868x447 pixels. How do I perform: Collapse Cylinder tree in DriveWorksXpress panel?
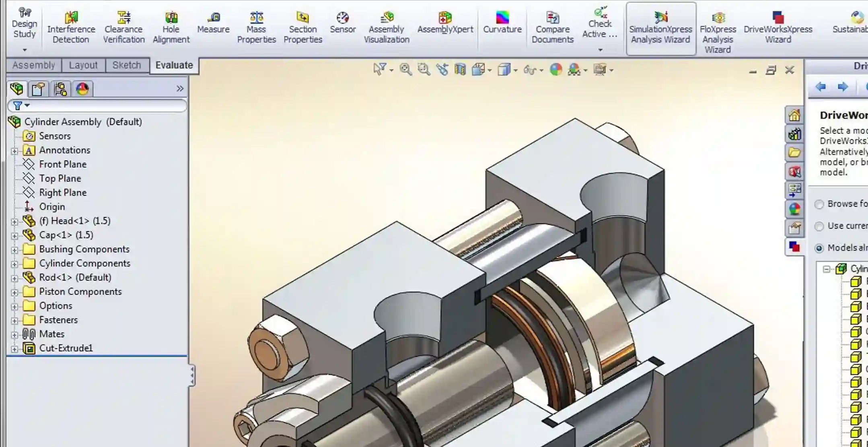point(827,269)
